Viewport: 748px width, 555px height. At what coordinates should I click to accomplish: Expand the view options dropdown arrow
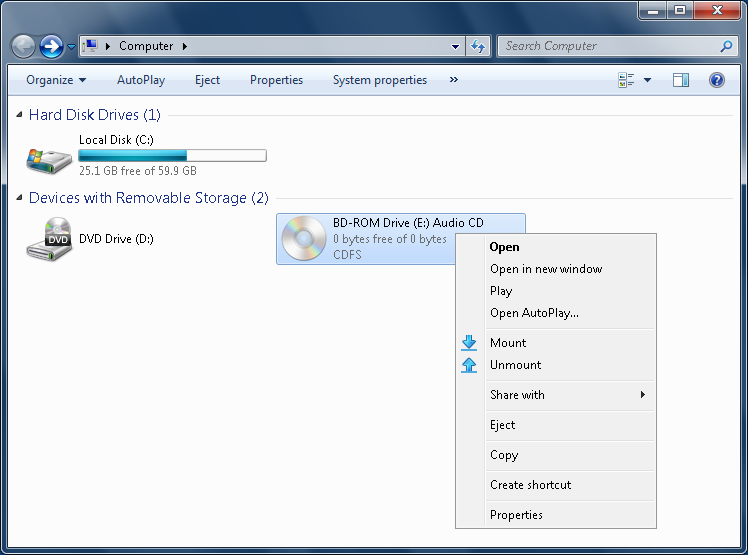(x=647, y=80)
